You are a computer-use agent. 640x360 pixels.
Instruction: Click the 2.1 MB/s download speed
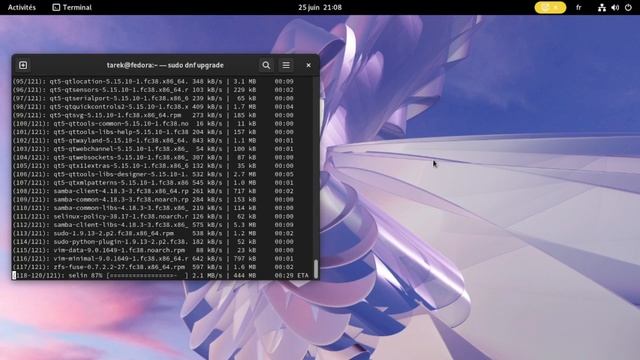tap(207, 276)
